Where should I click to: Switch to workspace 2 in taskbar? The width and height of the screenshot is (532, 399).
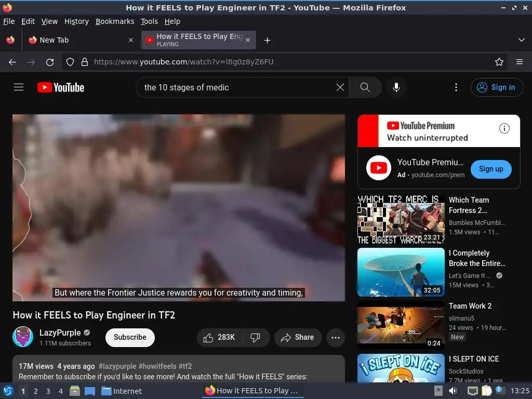[x=36, y=391]
